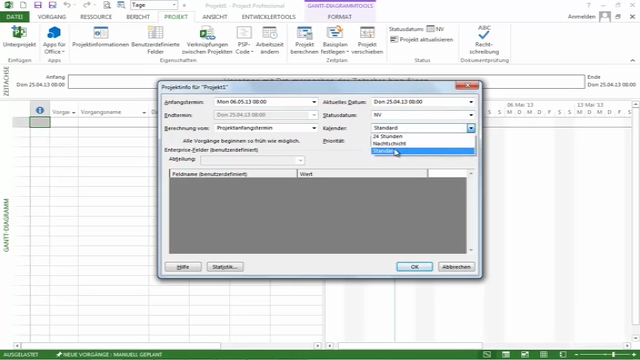Click the zoom slider handle in status bar
The height and width of the screenshot is (360, 640).
613,355
